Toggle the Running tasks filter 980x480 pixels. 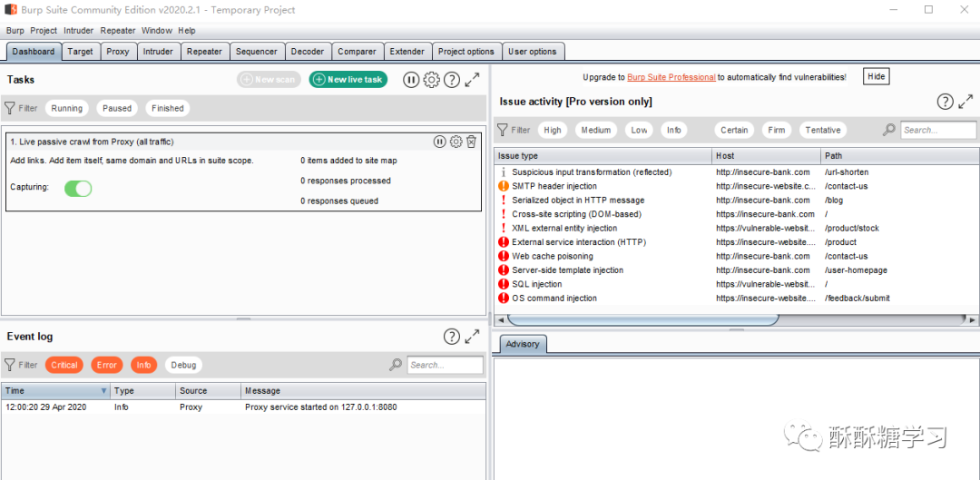(67, 108)
